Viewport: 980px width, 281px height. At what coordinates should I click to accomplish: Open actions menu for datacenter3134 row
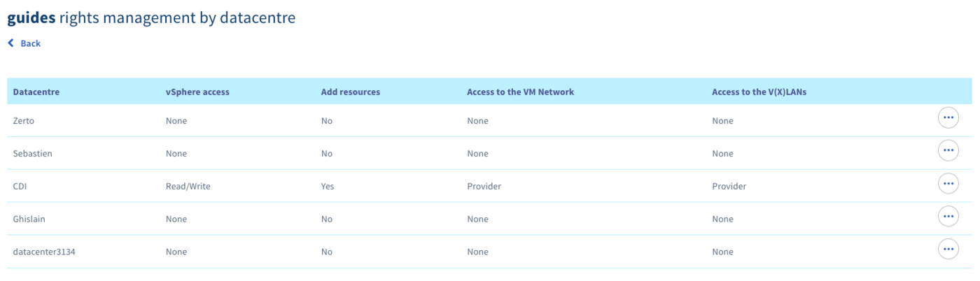pos(948,249)
